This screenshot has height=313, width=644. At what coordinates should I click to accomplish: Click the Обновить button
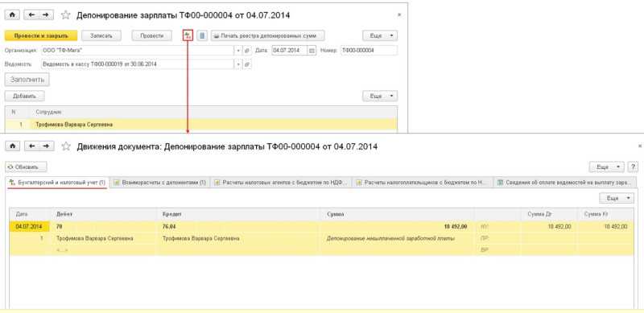tap(26, 167)
